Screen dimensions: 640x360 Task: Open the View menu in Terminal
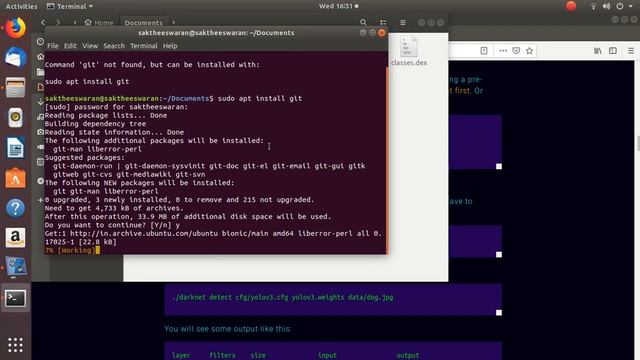[x=90, y=46]
